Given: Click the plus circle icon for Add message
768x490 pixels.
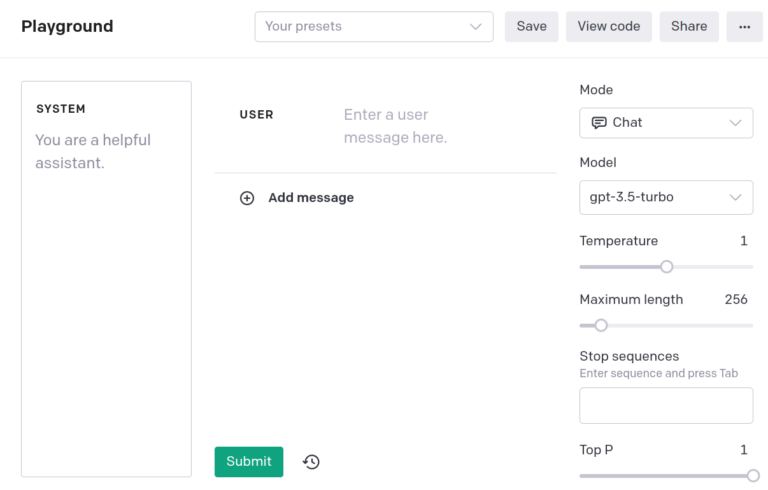Looking at the screenshot, I should [247, 198].
